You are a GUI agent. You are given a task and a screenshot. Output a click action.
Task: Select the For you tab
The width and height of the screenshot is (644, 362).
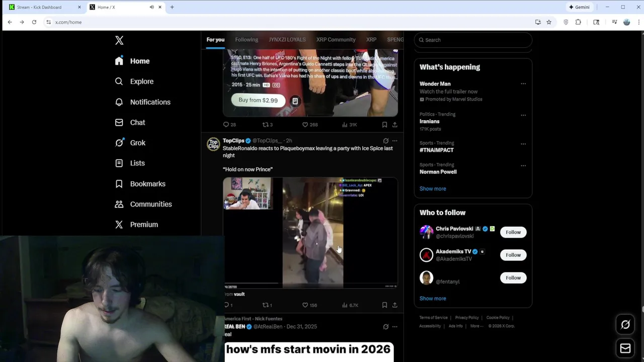[215, 40]
